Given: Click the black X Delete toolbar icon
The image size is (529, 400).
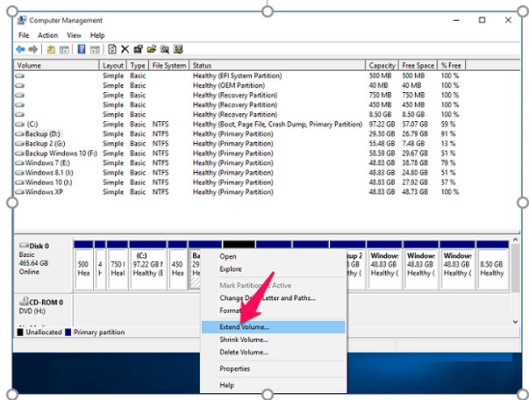Looking at the screenshot, I should coord(125,49).
